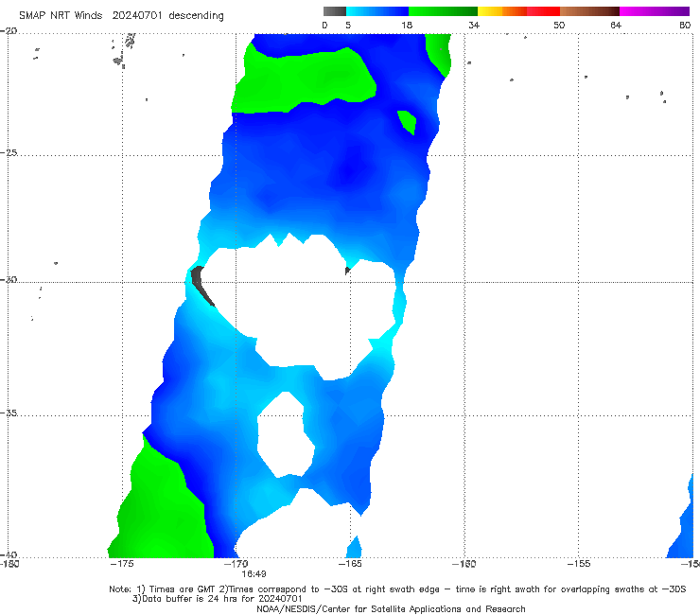The width and height of the screenshot is (700, 615).
Task: Click the date "20240701" in the title
Action: [x=137, y=16]
